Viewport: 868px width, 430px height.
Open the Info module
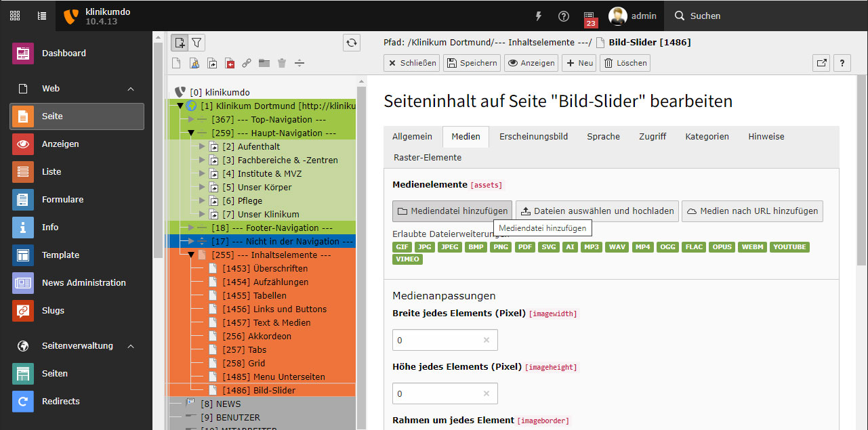pyautogui.click(x=77, y=227)
